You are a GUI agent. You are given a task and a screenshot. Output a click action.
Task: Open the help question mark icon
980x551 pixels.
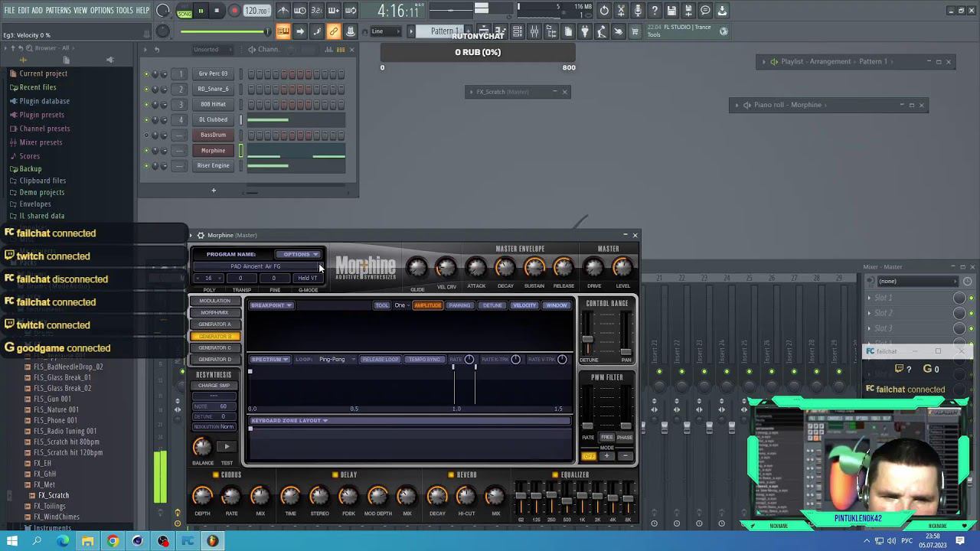click(x=655, y=11)
